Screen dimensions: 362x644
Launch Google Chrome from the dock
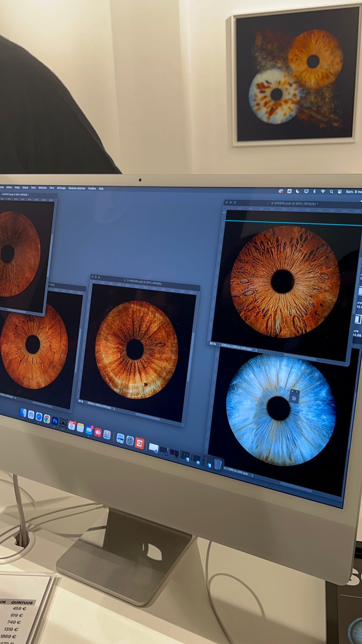click(47, 419)
